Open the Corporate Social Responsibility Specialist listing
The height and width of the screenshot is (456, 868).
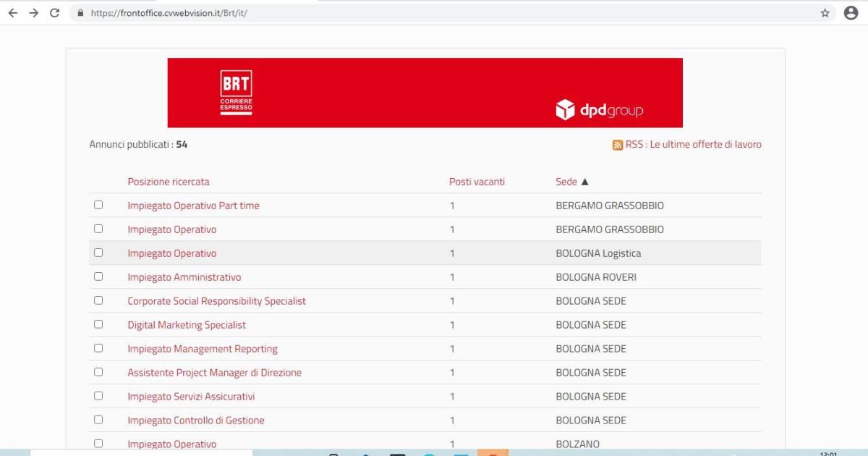pos(216,301)
